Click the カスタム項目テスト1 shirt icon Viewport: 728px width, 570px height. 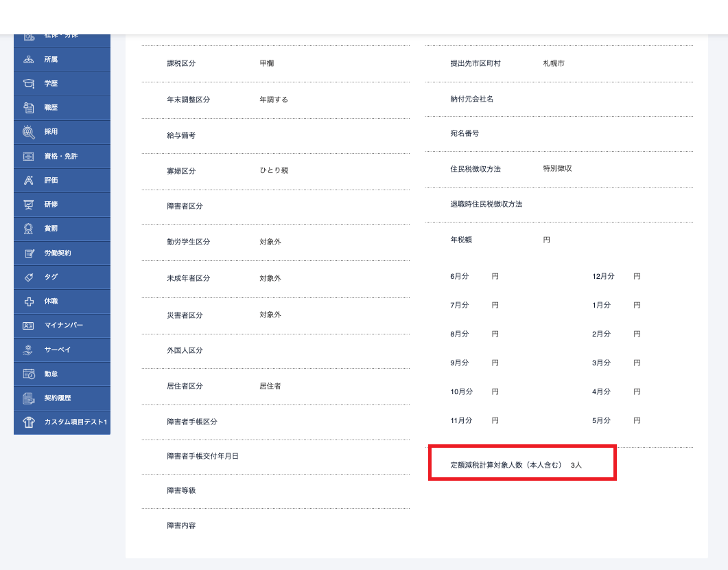click(x=28, y=422)
